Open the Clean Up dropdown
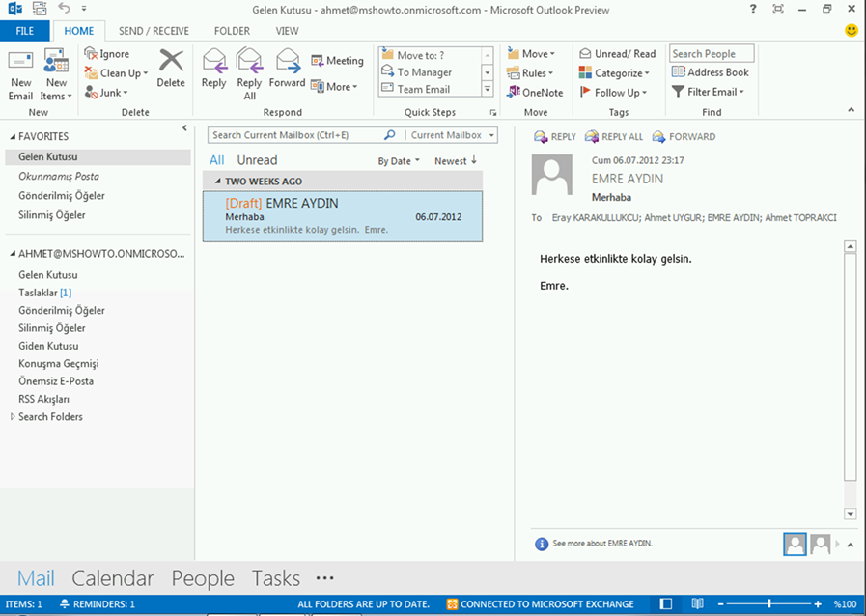This screenshot has height=616, width=866. point(117,73)
